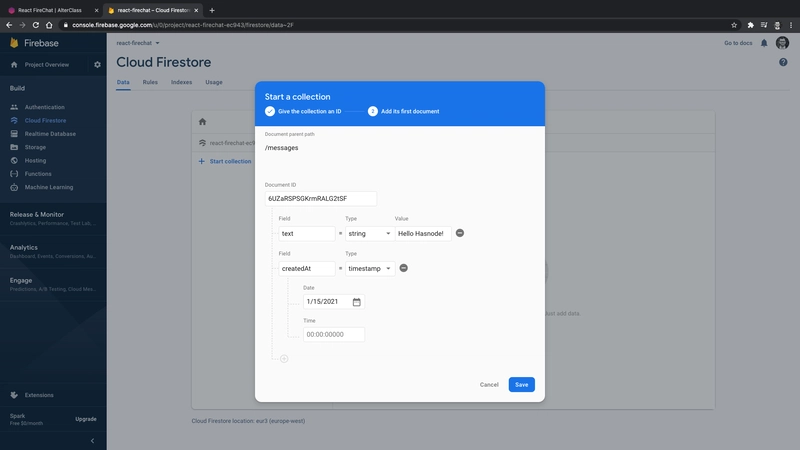The image size is (800, 450).
Task: Expand the Engage section
Action: click(x=53, y=284)
